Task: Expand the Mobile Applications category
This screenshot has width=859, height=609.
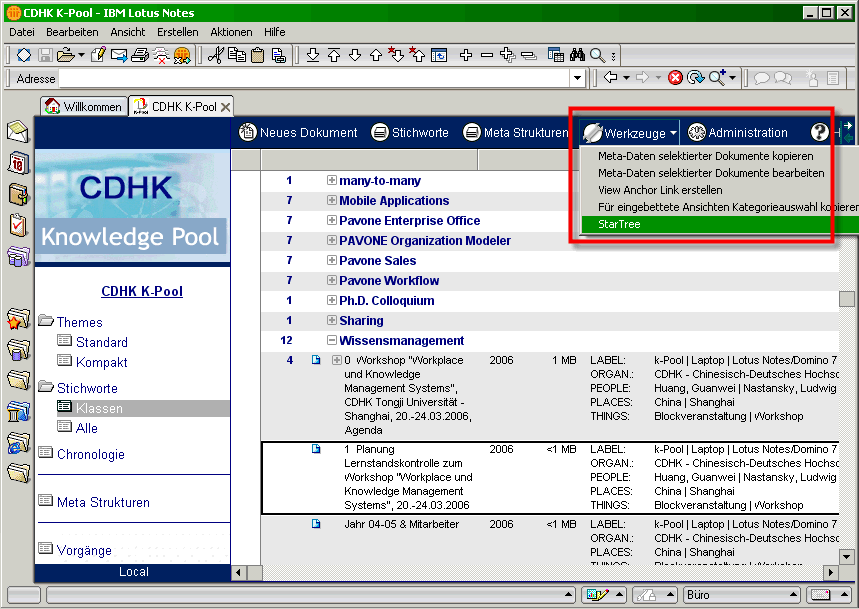Action: tap(331, 200)
